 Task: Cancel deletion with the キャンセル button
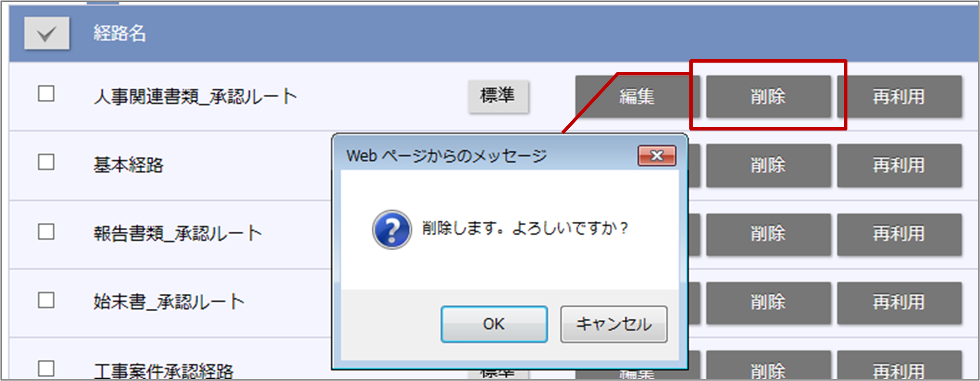(x=614, y=324)
